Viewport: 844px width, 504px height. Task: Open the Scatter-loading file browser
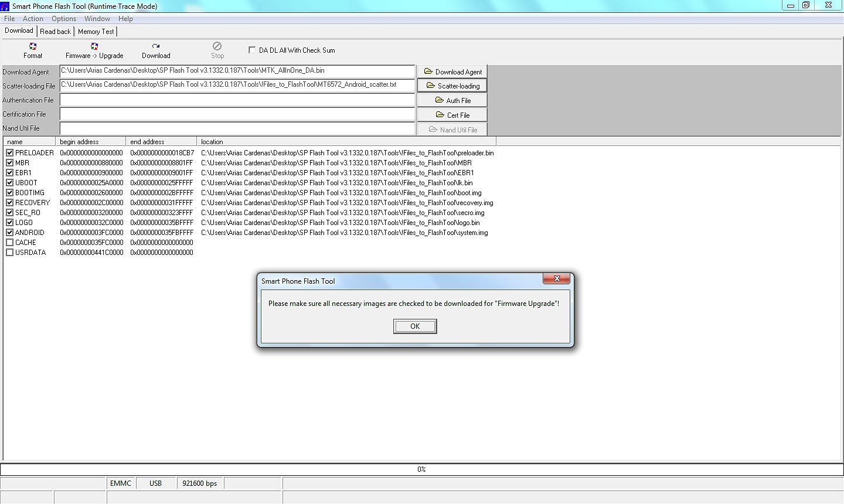(452, 86)
